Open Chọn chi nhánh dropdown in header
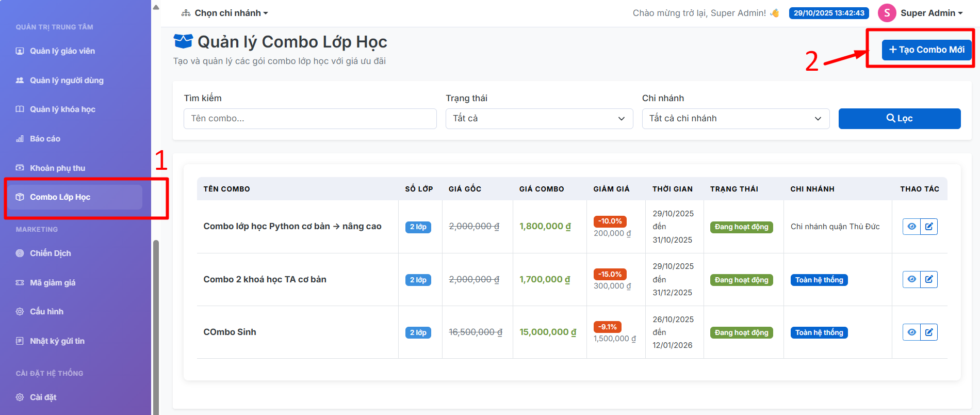 (225, 13)
